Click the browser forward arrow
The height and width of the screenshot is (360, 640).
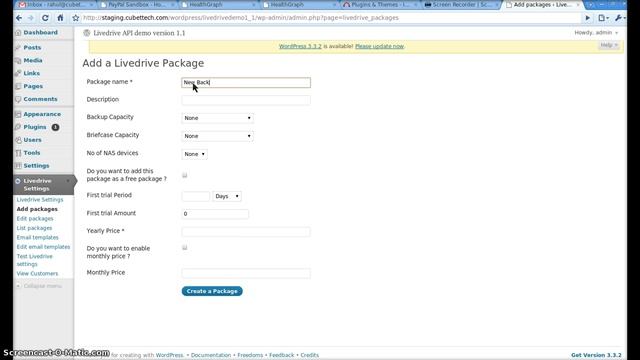click(x=31, y=18)
